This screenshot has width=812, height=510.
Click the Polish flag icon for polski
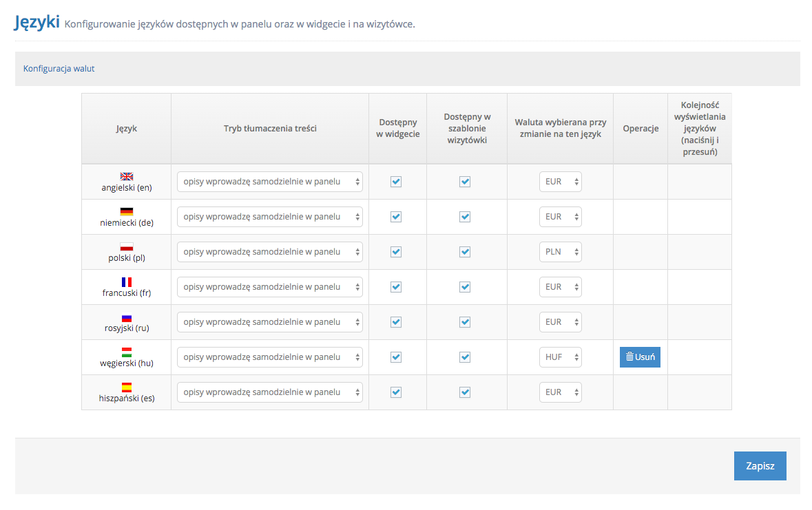click(126, 246)
